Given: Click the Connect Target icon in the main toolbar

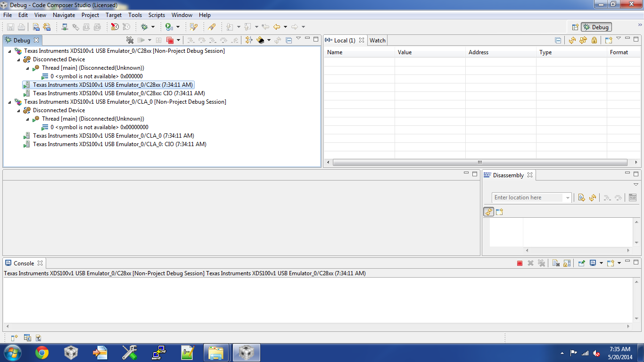Looking at the screenshot, I should coord(65,27).
